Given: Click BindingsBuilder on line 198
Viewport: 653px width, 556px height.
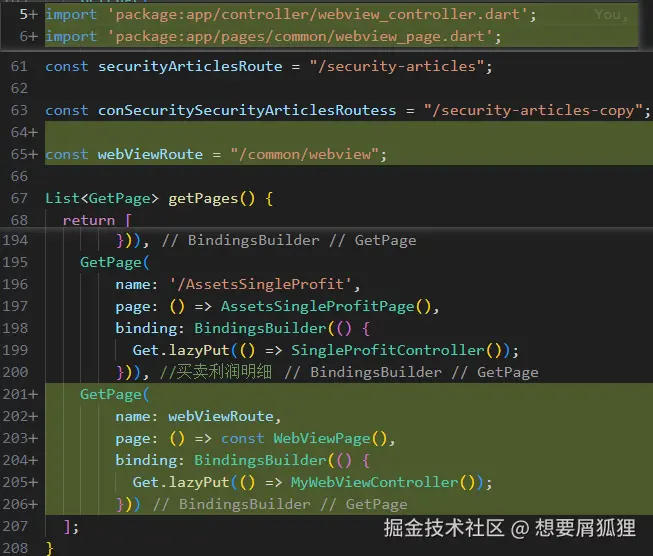Looking at the screenshot, I should [260, 328].
